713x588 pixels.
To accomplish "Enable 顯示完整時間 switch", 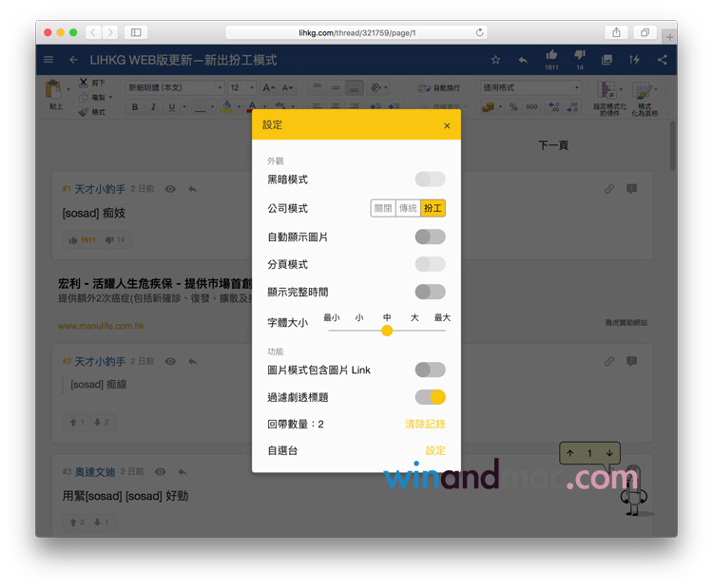I will 430,292.
